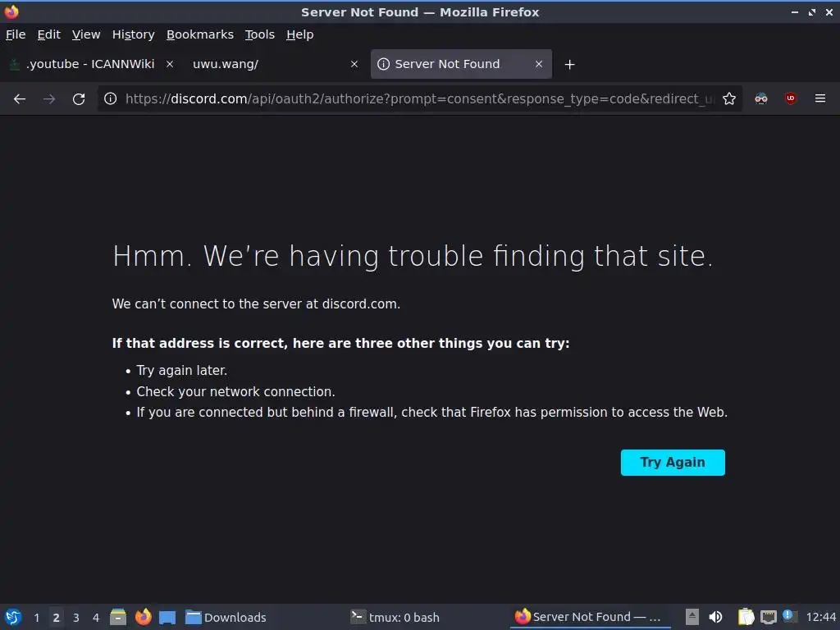
Task: Open the start menu in taskbar
Action: [x=13, y=617]
